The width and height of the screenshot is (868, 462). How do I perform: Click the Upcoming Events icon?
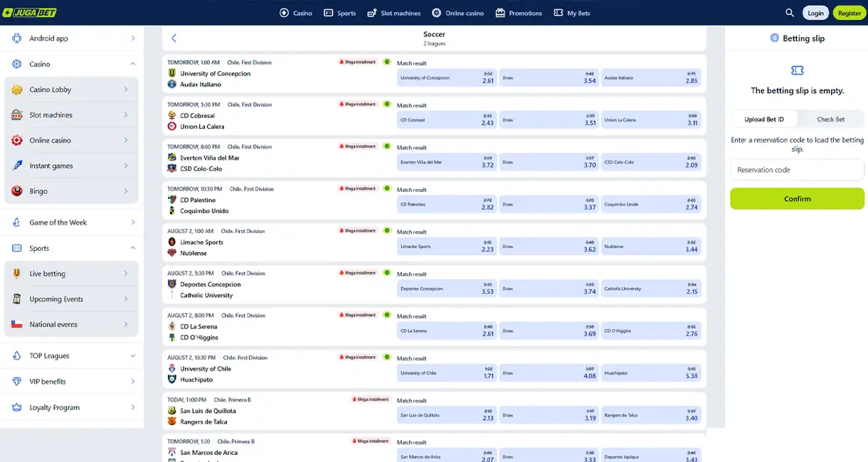[17, 299]
